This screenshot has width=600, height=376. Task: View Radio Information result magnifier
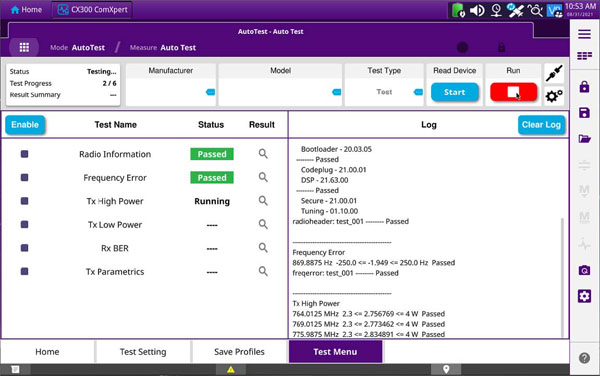[263, 154]
